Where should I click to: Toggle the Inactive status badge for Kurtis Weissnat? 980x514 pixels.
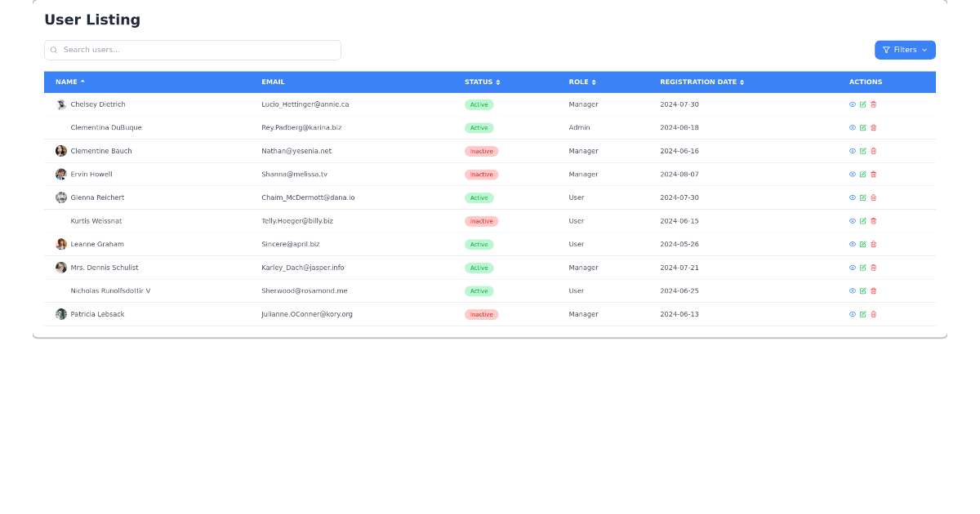click(481, 220)
